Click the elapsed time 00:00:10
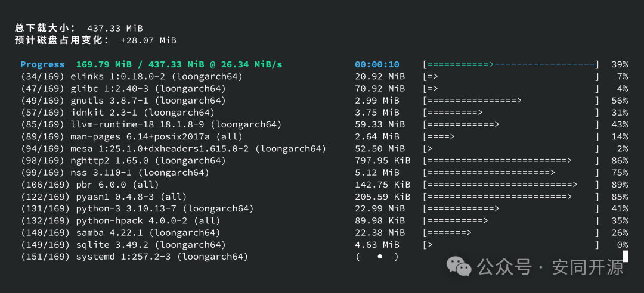The image size is (644, 293). (377, 64)
